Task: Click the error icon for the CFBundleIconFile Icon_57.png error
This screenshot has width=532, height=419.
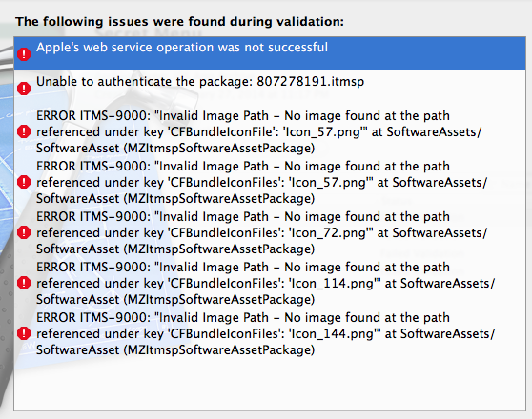Action: coord(24,131)
